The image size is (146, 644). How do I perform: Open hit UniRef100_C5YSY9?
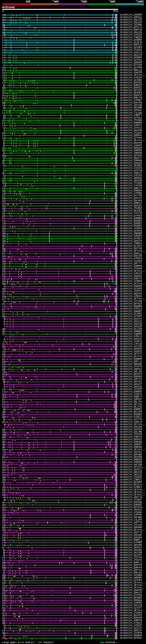(x=131, y=366)
